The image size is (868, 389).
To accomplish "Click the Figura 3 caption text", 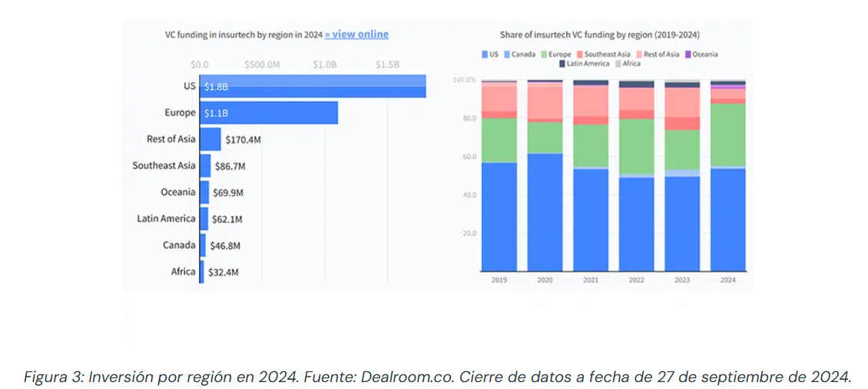I will pos(437,377).
